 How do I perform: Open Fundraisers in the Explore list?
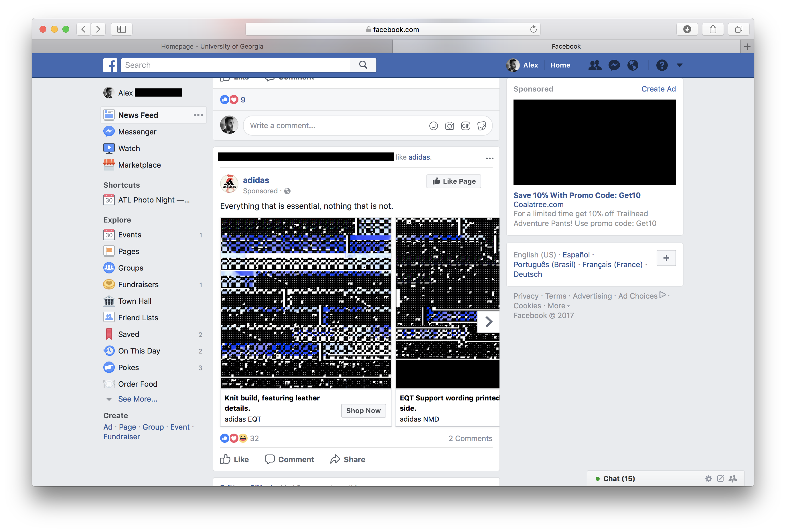pos(138,284)
